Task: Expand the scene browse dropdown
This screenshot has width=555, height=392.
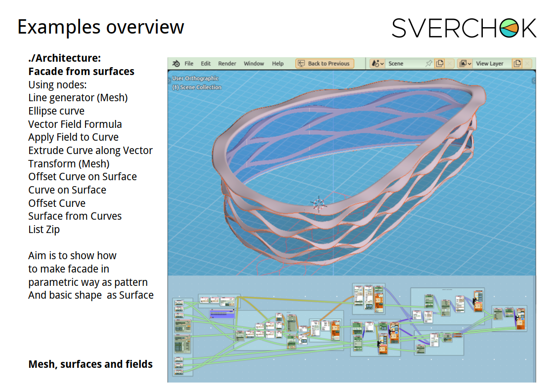Action: 378,64
